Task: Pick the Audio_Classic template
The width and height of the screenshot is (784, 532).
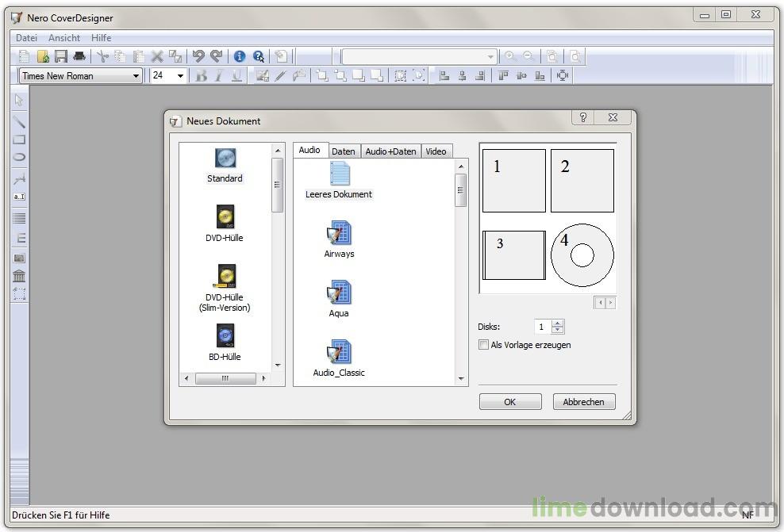Action: pos(339,352)
